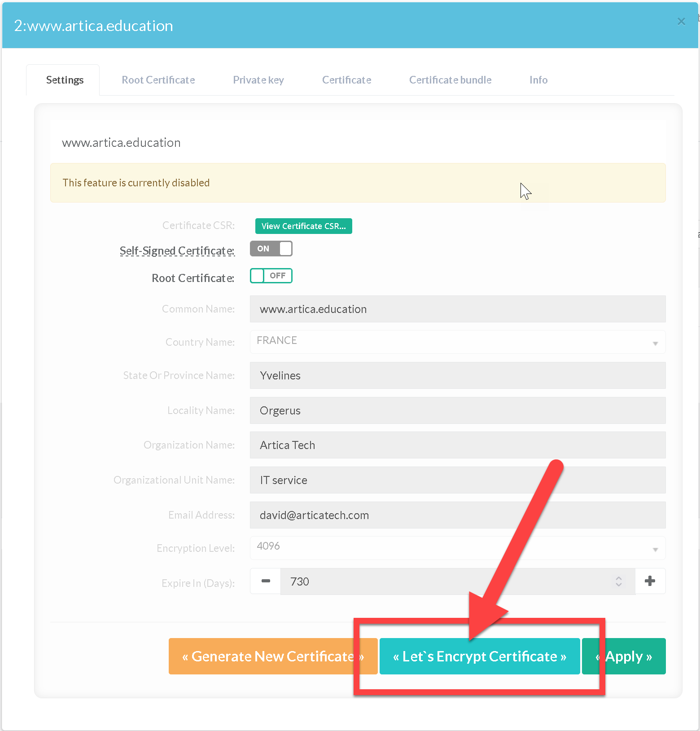The image size is (700, 731).
Task: Open the Certificate tab
Action: coord(346,80)
